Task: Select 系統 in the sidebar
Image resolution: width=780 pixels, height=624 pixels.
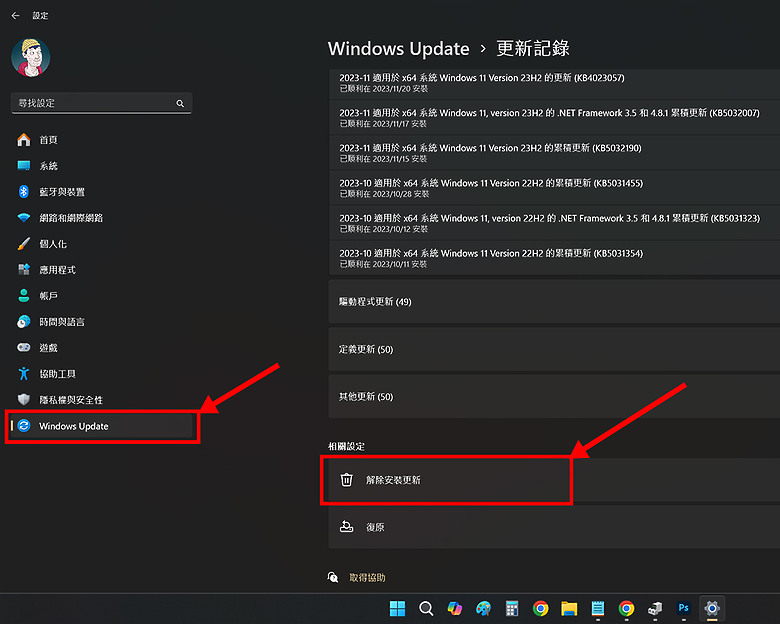Action: coord(101,166)
